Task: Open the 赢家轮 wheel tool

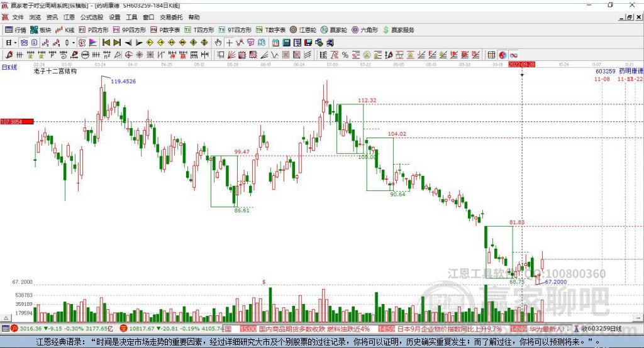Action: click(x=333, y=30)
